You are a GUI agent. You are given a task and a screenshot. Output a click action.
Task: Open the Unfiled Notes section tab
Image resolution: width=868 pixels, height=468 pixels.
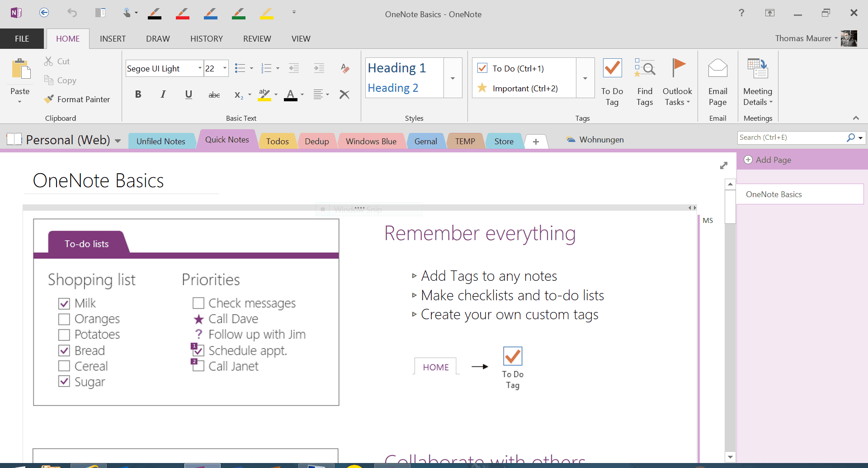[161, 142]
